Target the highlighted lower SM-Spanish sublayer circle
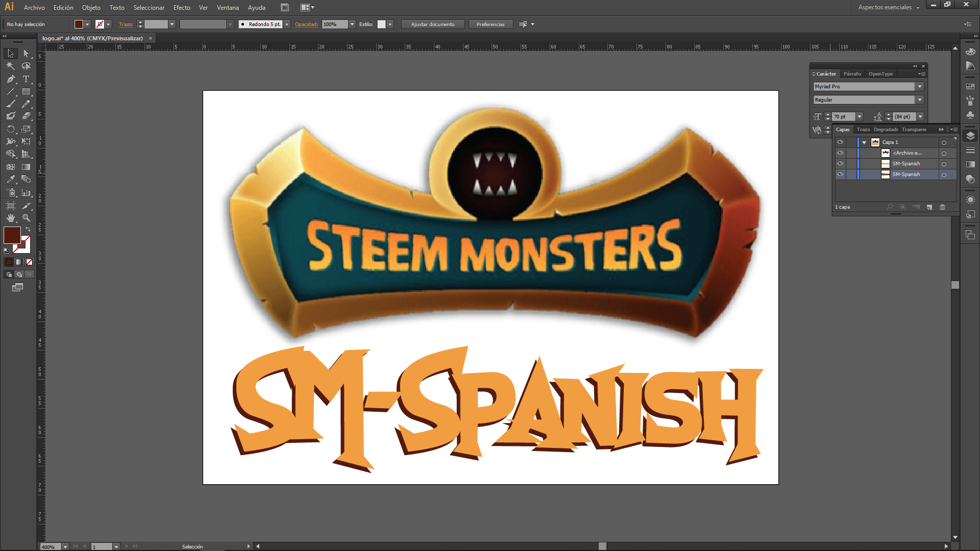Image resolution: width=980 pixels, height=551 pixels. pyautogui.click(x=944, y=175)
